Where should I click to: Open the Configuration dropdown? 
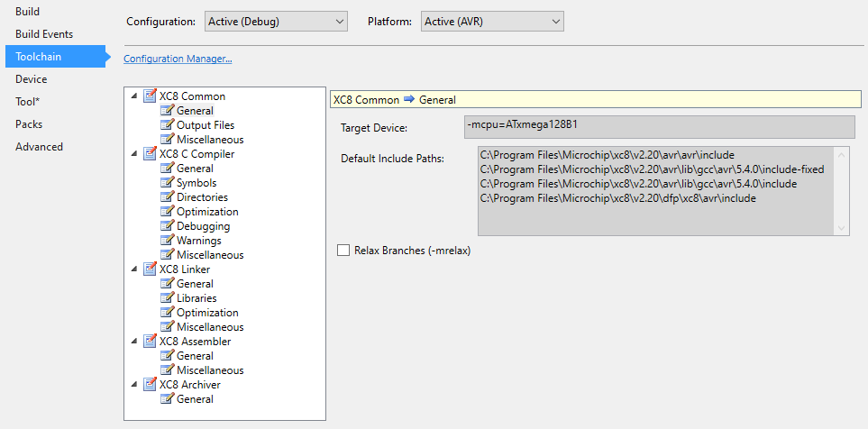pos(274,21)
